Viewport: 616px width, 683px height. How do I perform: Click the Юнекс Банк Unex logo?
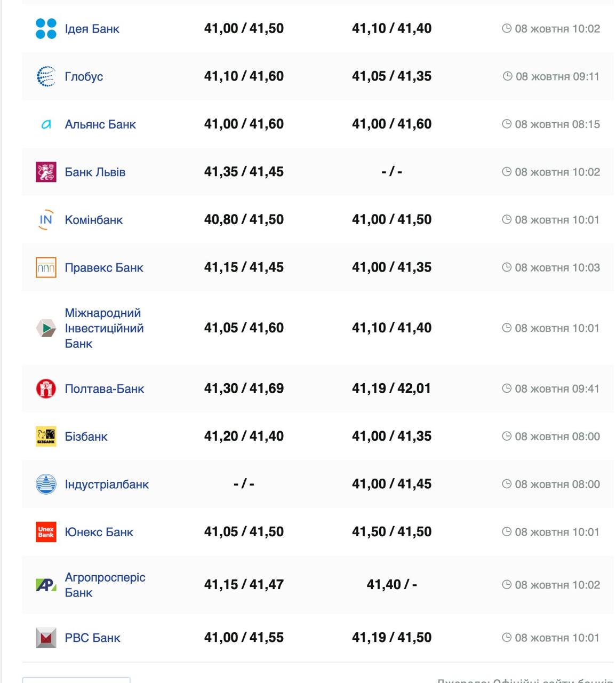point(46,532)
